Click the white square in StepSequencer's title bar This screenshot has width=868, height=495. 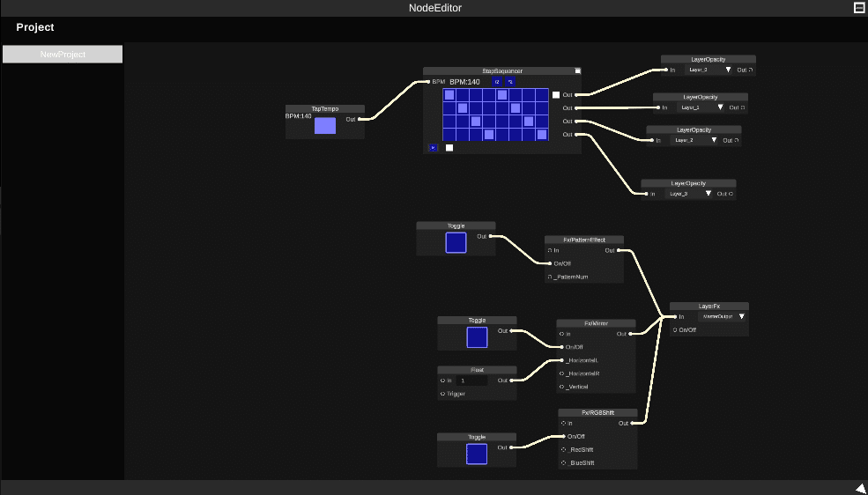[x=578, y=70]
